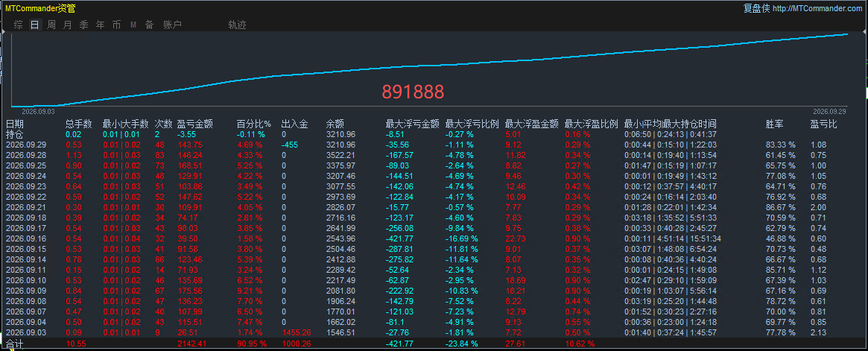Click the 175.56 profit amount

pos(189,291)
